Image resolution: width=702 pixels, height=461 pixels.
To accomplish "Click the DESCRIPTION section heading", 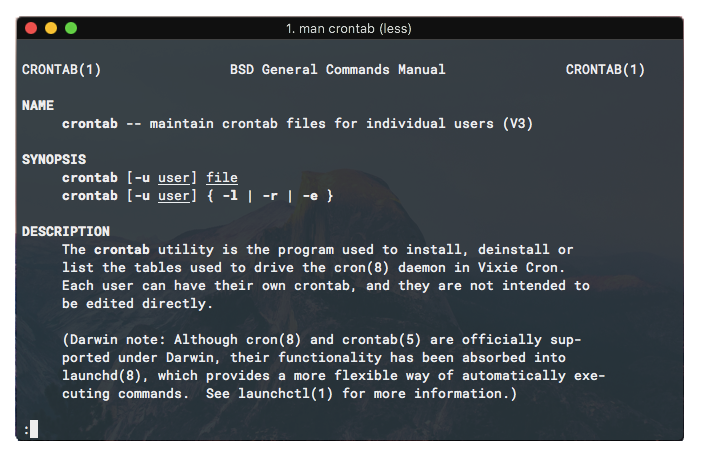I will [66, 231].
